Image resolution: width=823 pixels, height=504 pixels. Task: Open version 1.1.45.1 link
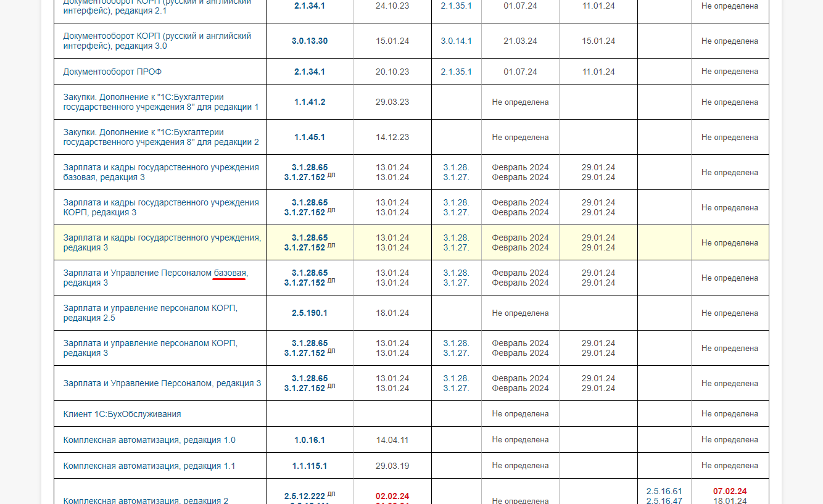pos(310,137)
